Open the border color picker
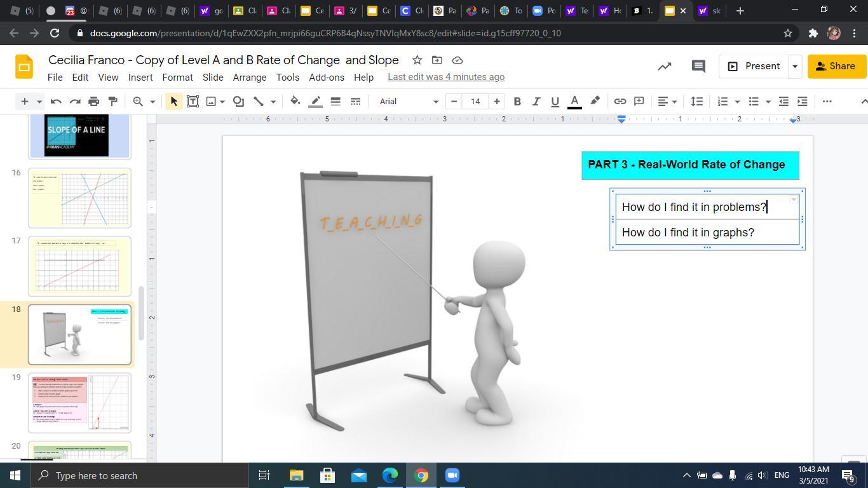 (315, 102)
